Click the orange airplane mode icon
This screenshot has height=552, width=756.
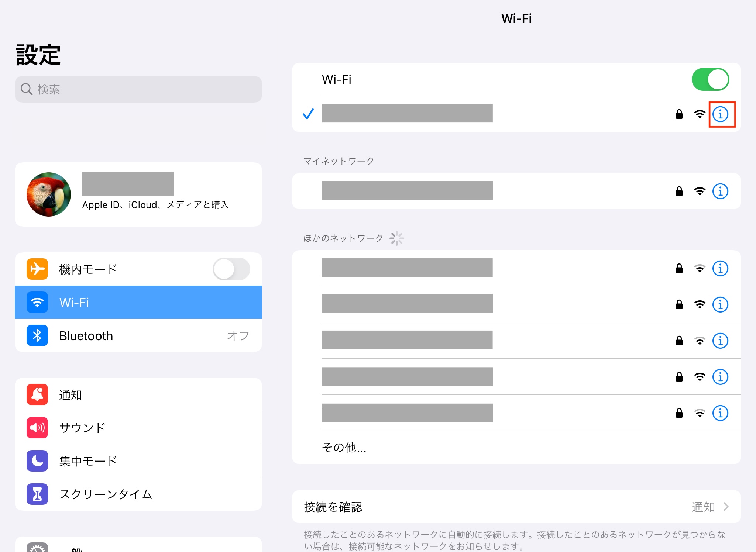[x=37, y=269]
